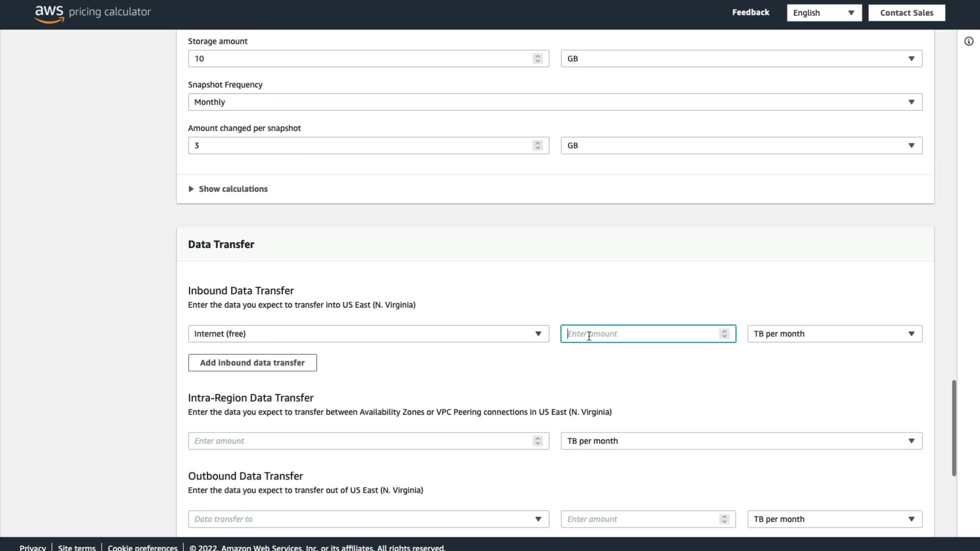Open intra-region TB per month dropdown
This screenshot has width=980, height=551.
[741, 441]
